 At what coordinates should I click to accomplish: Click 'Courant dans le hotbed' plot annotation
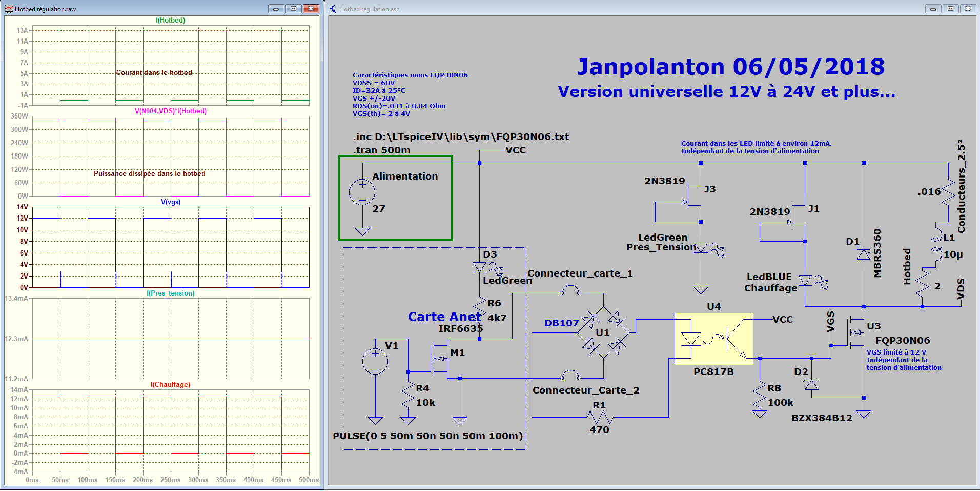[154, 73]
